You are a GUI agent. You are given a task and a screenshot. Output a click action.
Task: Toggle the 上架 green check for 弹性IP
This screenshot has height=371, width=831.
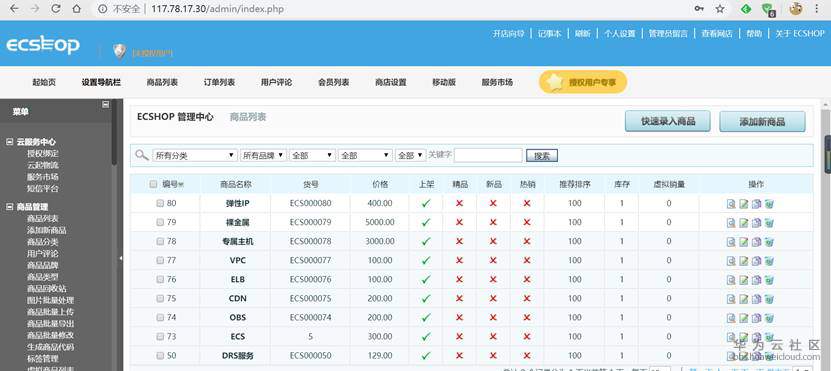pos(426,204)
